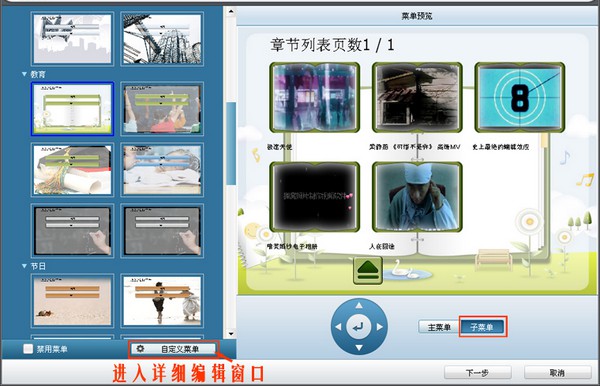Click the green eject-style return icon in preview

[x=368, y=270]
